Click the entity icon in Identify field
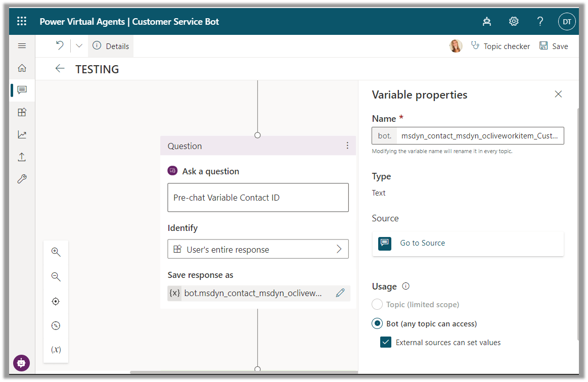Viewport: 588px width, 382px height. tap(177, 249)
